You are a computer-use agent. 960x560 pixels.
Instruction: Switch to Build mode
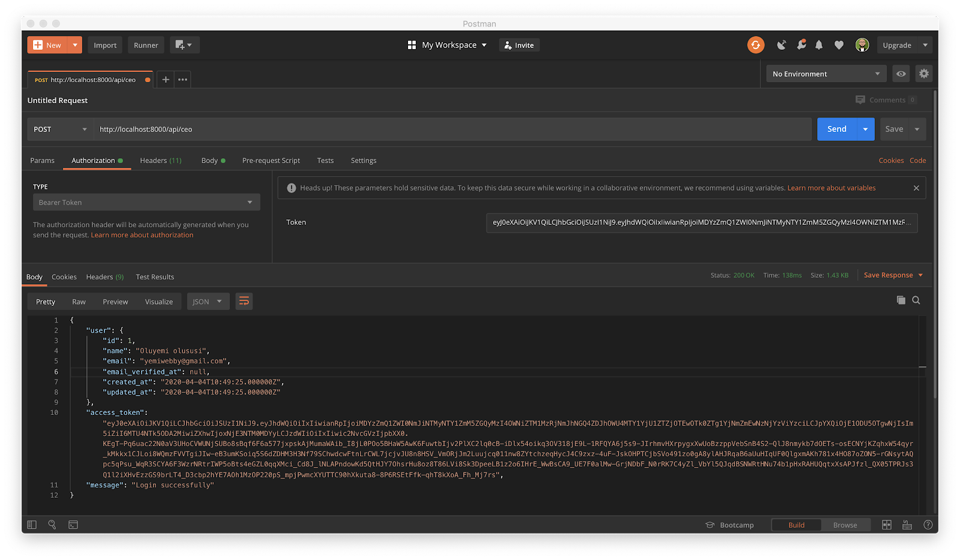click(796, 525)
